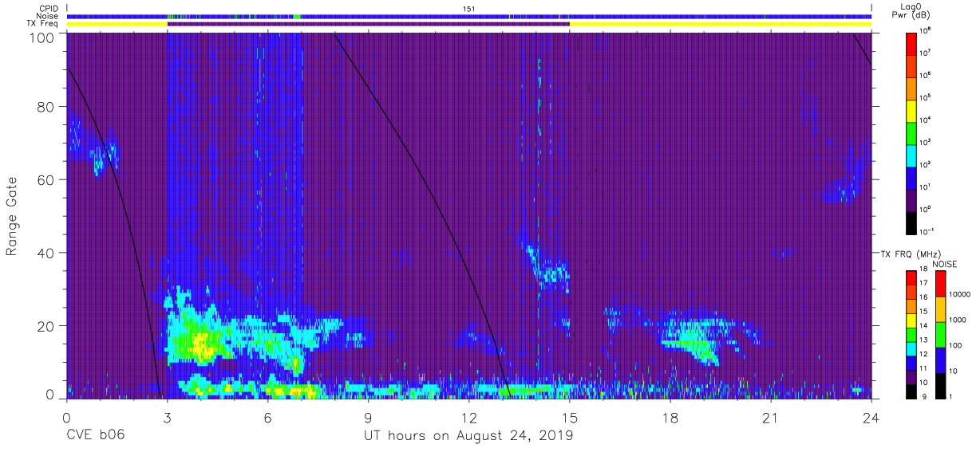Click the cyan 12 MHz swatch in the TX FRQ legend
The height and width of the screenshot is (452, 980).
911,348
